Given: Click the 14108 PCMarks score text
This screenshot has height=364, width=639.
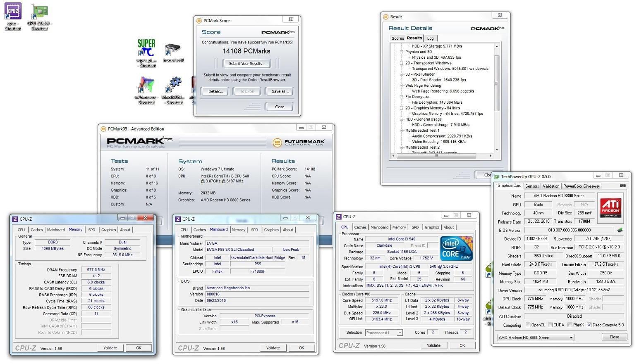Looking at the screenshot, I should pos(246,51).
